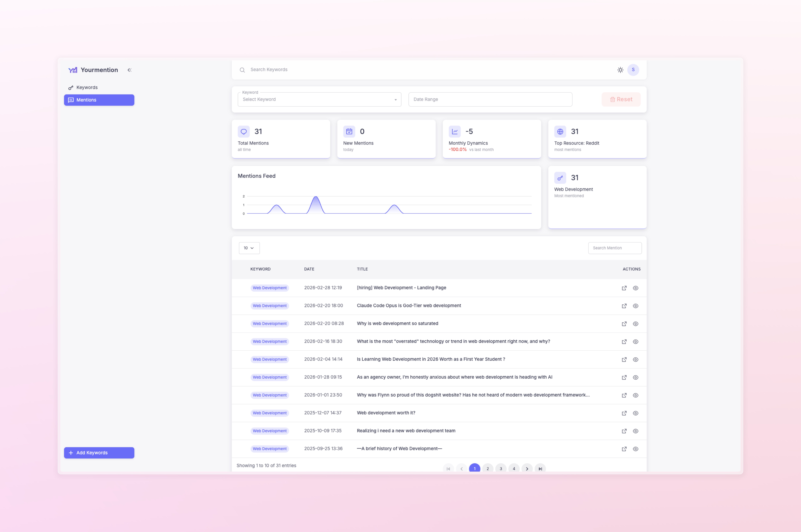Open the rows-per-page 10 dropdown
Image resolution: width=801 pixels, height=532 pixels.
click(249, 248)
